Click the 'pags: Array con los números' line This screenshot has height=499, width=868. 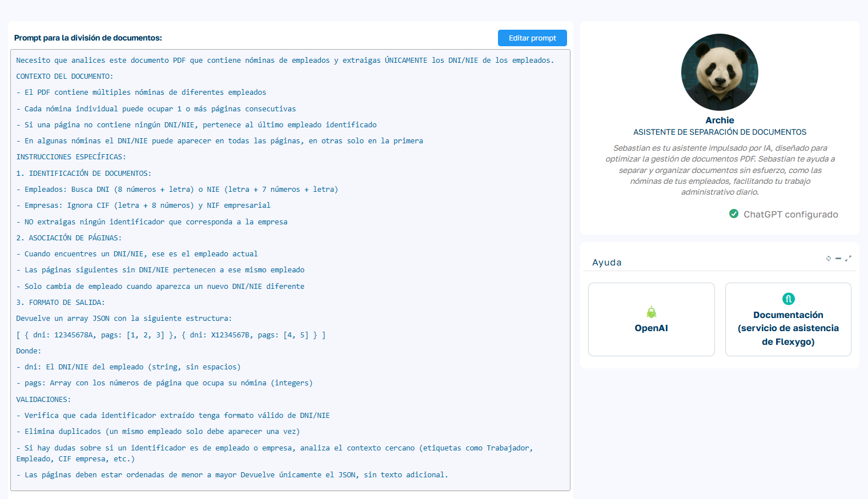coord(164,383)
